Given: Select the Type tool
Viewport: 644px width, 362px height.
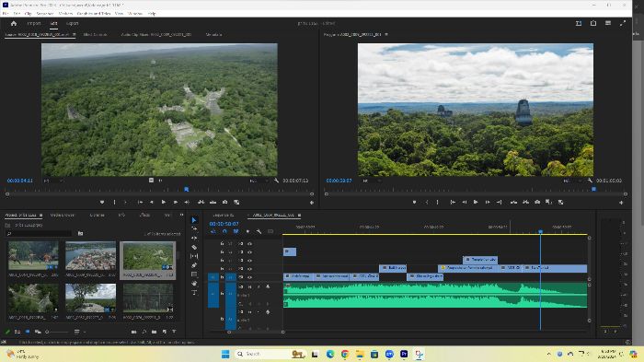Looking at the screenshot, I should click(194, 293).
